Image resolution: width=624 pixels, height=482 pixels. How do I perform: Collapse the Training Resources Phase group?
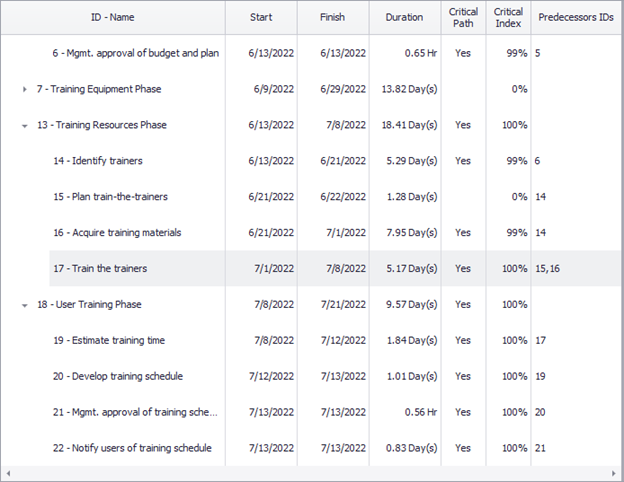25,125
